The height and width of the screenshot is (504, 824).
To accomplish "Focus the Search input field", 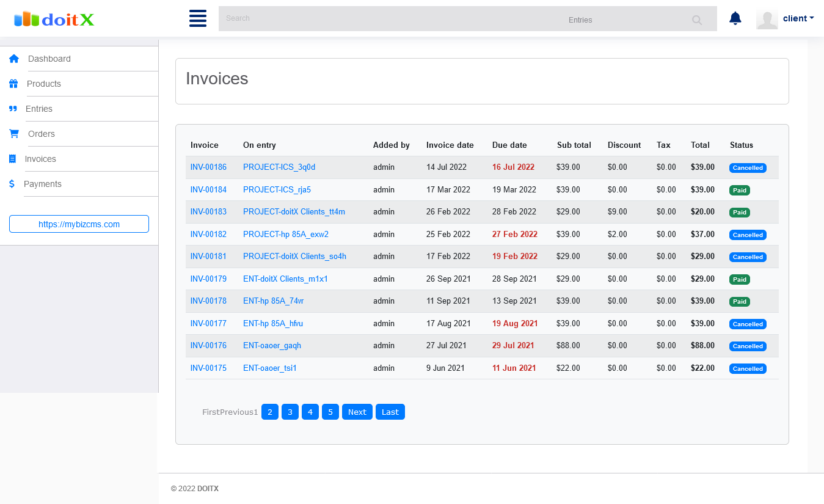I will 391,18.
